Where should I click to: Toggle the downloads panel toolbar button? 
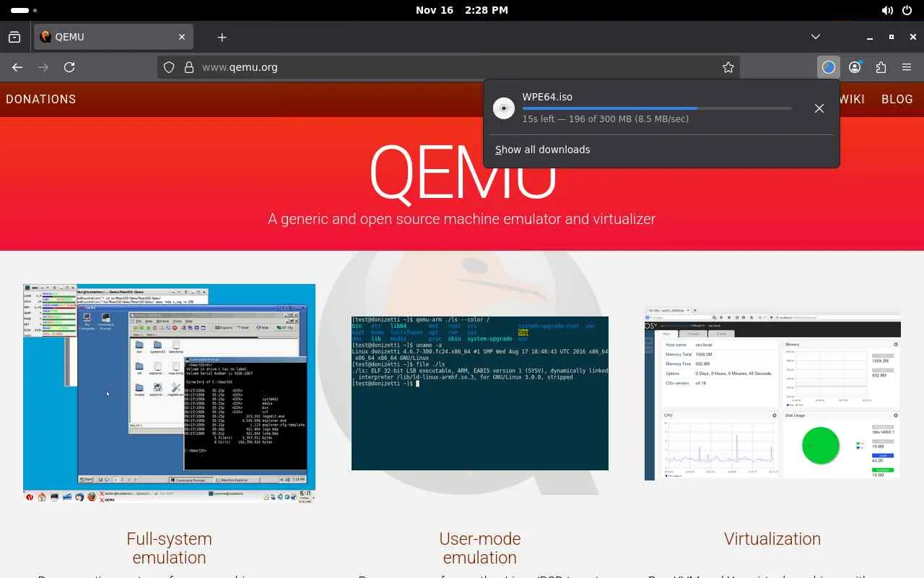[x=829, y=67]
